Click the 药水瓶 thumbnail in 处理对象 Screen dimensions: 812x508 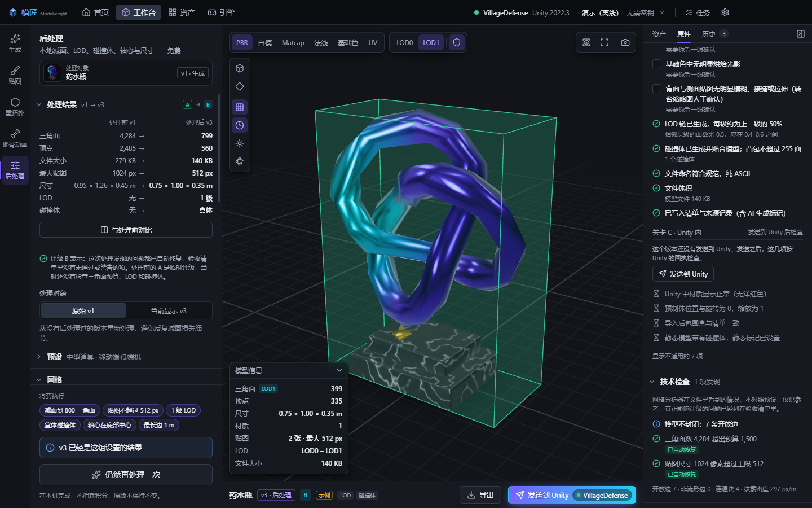tap(52, 73)
